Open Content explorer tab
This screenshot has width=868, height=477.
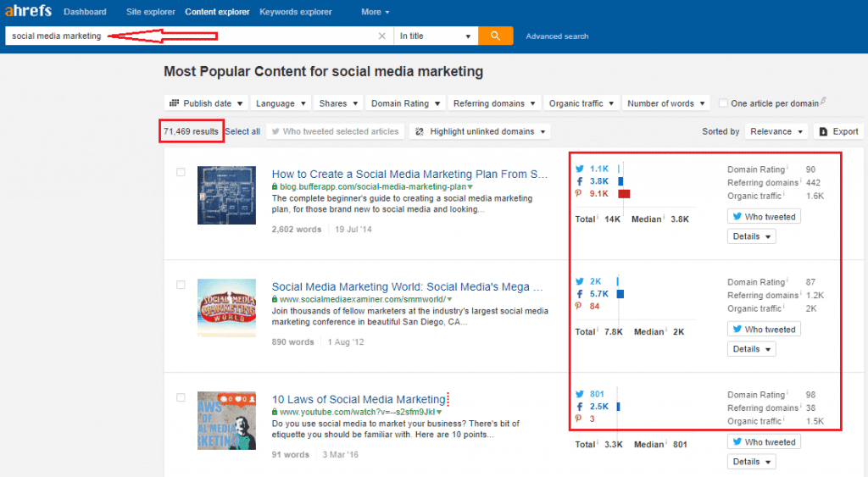point(217,12)
